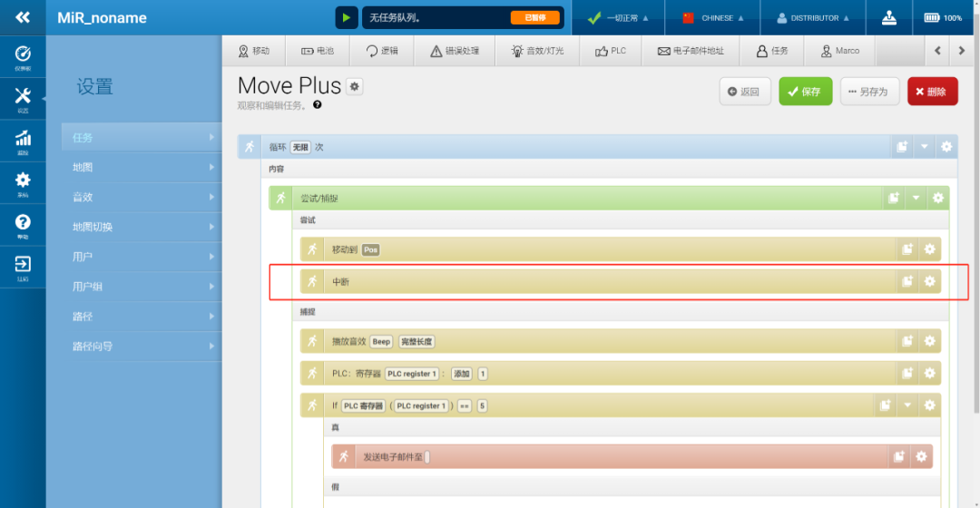Open the help question-mark icon in sidebar
Image resolution: width=980 pixels, height=508 pixels.
pyautogui.click(x=23, y=224)
